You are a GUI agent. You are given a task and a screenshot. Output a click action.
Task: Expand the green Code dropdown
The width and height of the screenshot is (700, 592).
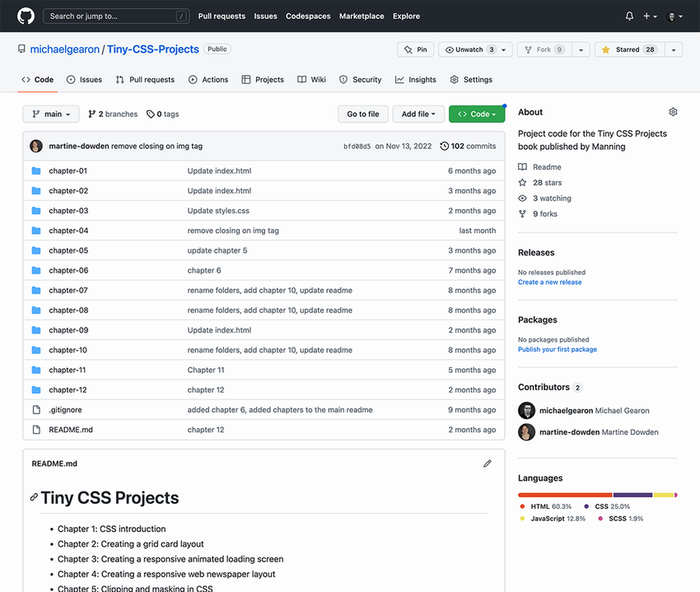pyautogui.click(x=477, y=114)
